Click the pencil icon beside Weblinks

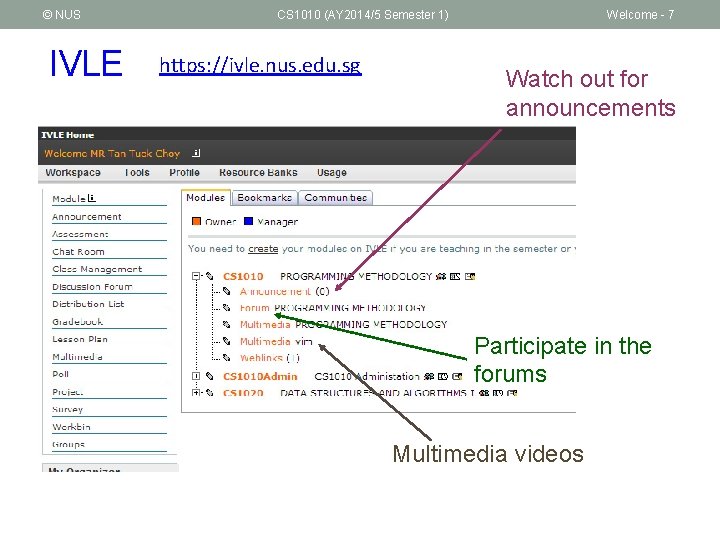pyautogui.click(x=226, y=358)
